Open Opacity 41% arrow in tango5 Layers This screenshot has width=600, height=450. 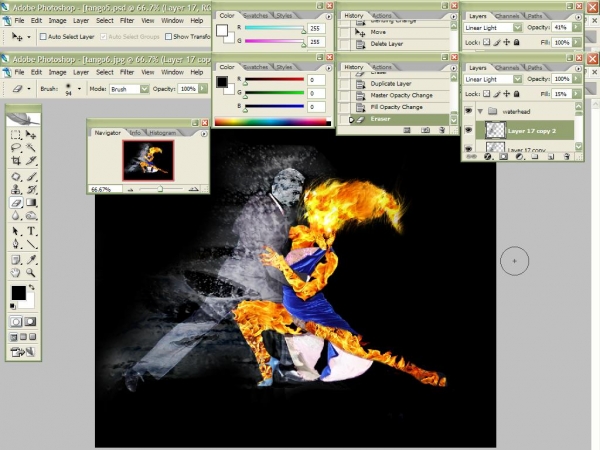tap(577, 27)
